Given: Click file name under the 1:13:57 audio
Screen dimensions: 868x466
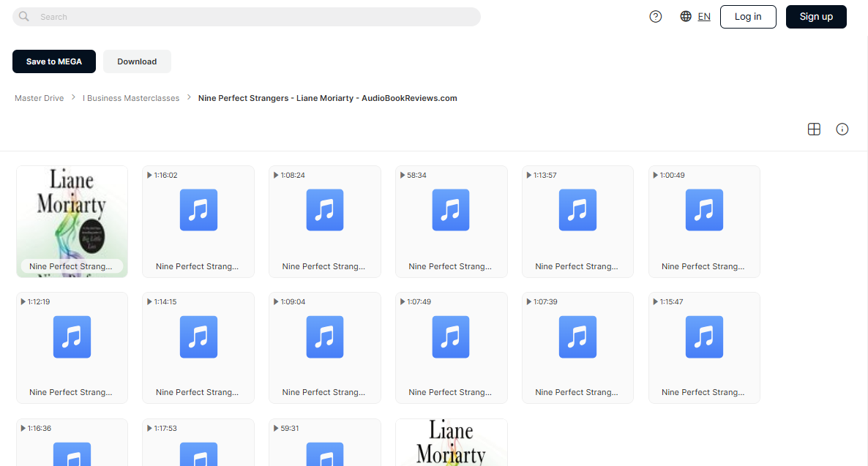Looking at the screenshot, I should click(577, 266).
